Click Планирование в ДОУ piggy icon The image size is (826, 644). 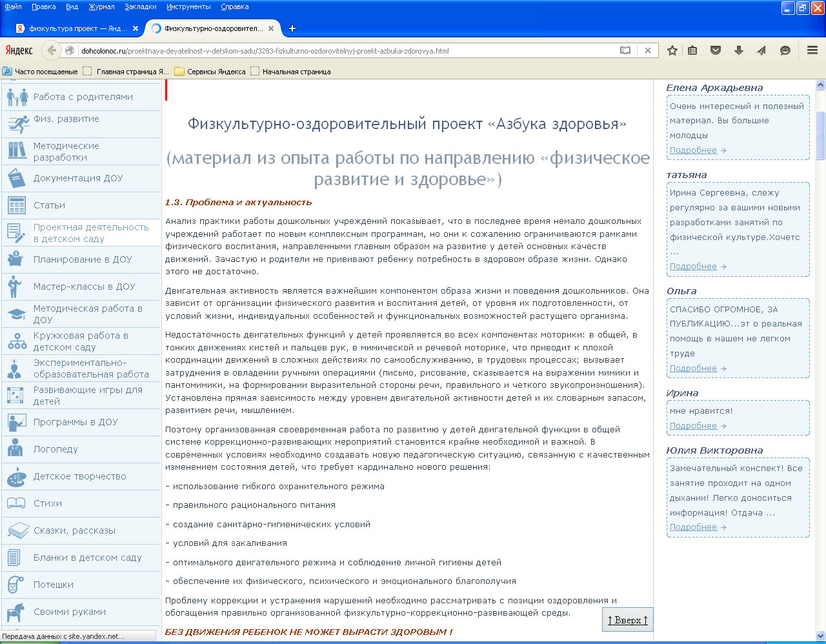coord(15,259)
